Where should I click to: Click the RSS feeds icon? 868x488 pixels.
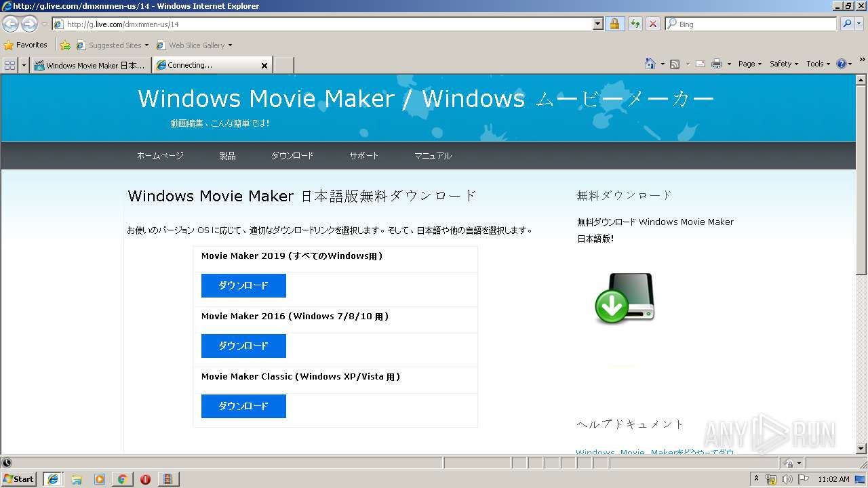point(675,64)
